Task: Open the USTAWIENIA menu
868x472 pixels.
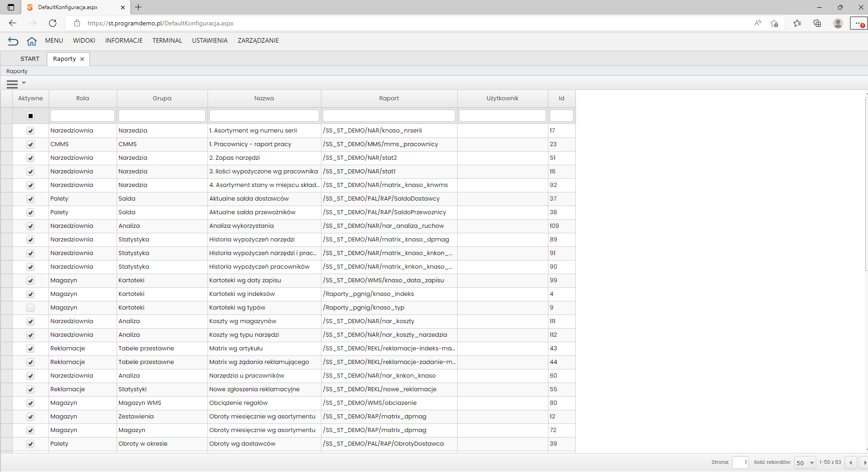Action: coord(210,40)
